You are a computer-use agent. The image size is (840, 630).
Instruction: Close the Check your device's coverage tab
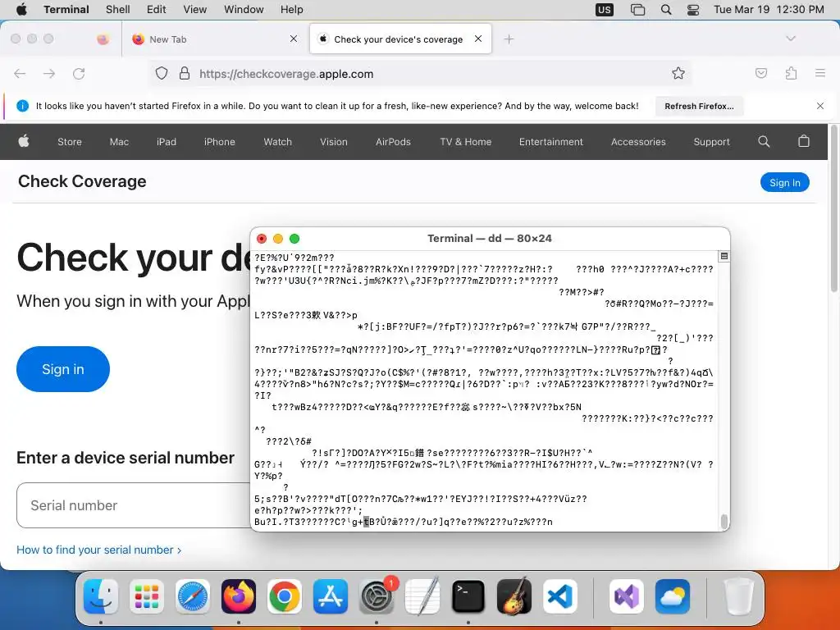[x=478, y=39]
